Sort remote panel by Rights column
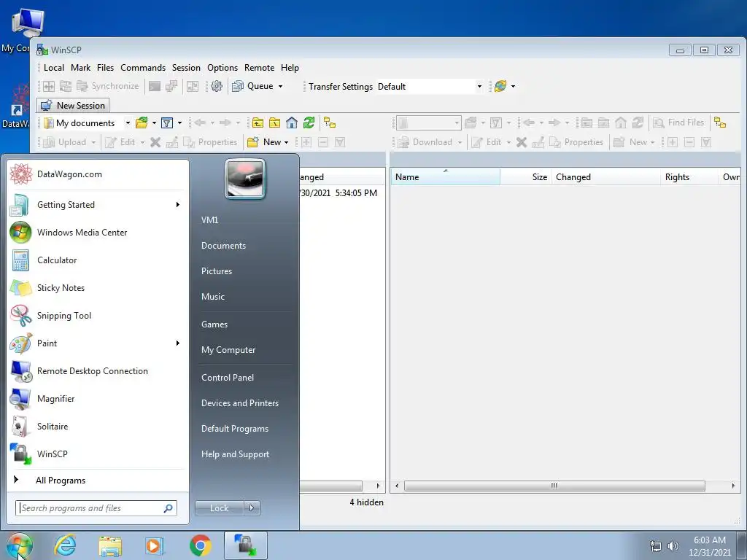Screen dimensions: 747x560 coord(689,176)
